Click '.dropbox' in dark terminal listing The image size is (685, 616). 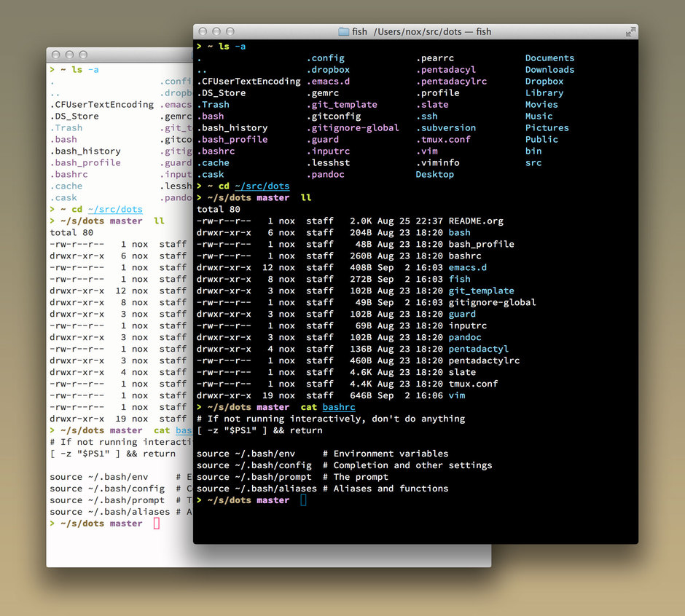click(328, 70)
